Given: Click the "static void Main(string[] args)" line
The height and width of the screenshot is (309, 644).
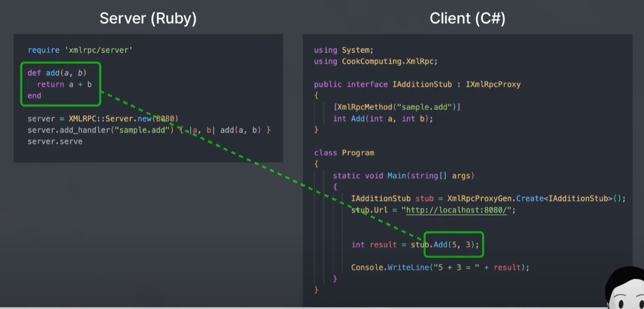Looking at the screenshot, I should (404, 175).
